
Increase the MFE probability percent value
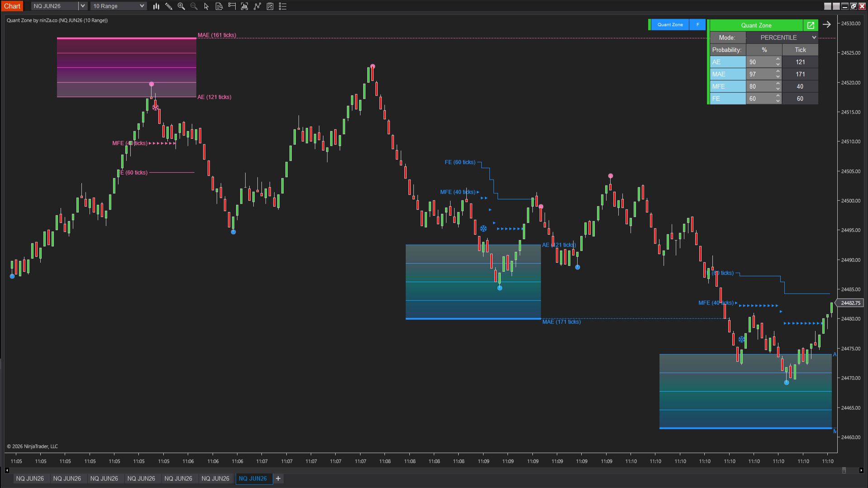point(778,84)
